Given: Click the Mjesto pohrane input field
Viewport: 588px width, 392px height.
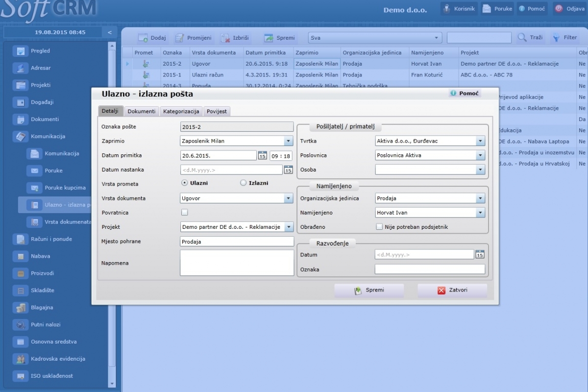Looking at the screenshot, I should [x=237, y=242].
